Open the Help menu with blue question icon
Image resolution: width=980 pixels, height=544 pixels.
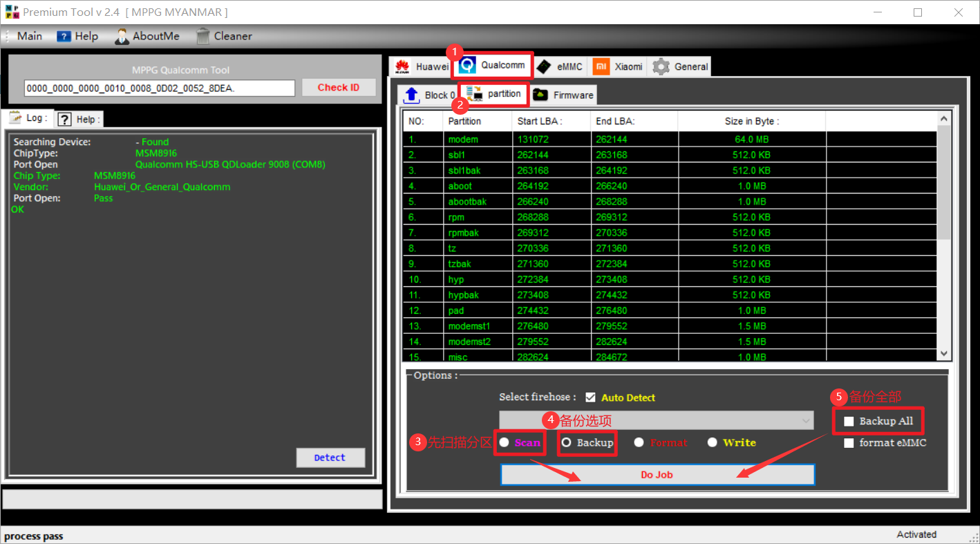[77, 36]
